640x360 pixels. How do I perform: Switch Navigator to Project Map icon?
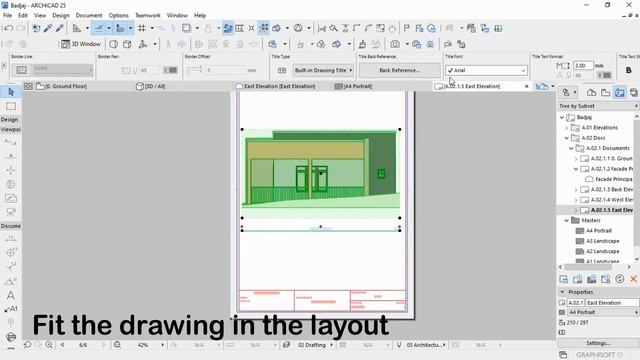(x=591, y=93)
